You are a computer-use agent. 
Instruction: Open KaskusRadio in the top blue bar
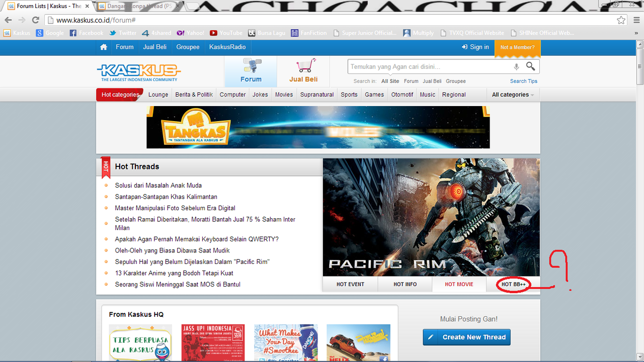[227, 47]
